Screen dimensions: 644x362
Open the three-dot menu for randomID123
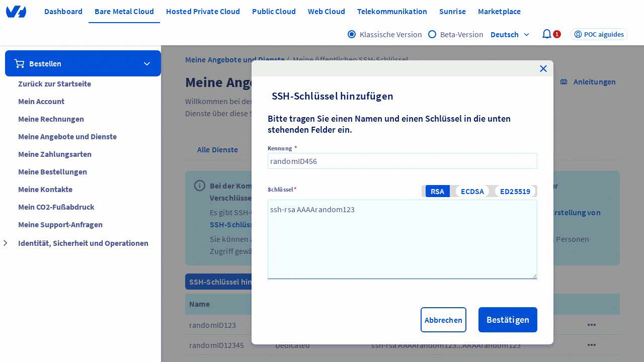[592, 325]
